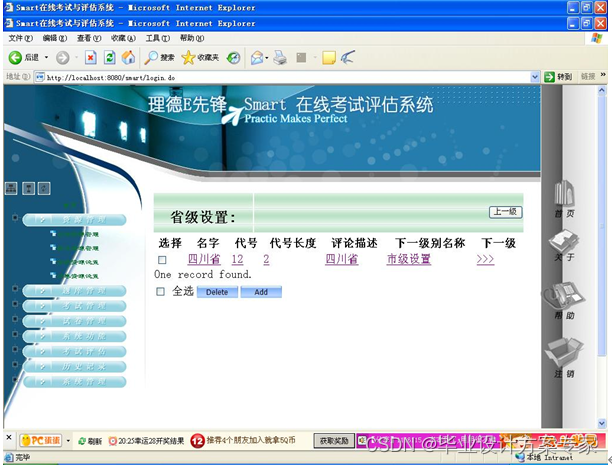Click the Add button

(261, 292)
